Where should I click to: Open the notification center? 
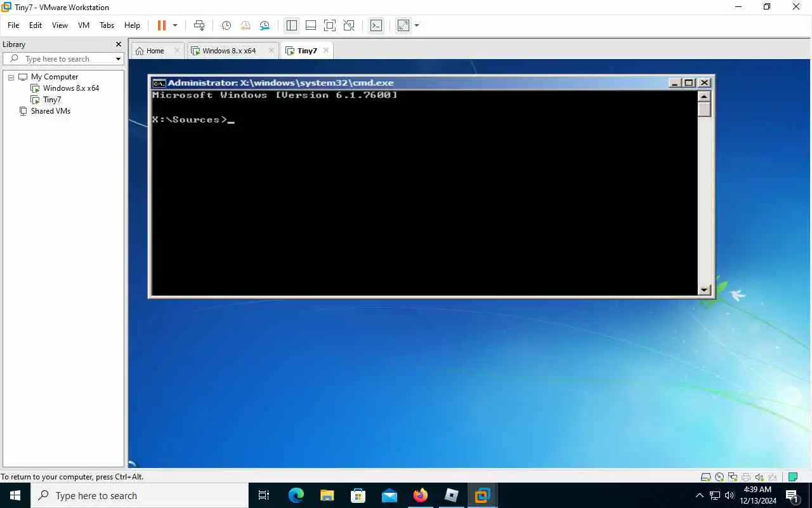click(x=792, y=495)
